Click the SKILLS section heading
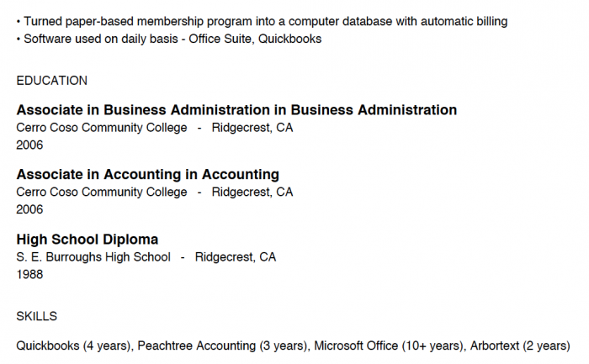The height and width of the screenshot is (364, 589). click(36, 316)
